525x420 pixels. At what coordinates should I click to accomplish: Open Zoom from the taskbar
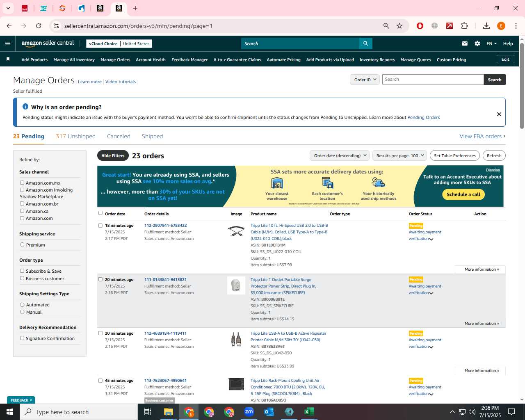point(249,412)
